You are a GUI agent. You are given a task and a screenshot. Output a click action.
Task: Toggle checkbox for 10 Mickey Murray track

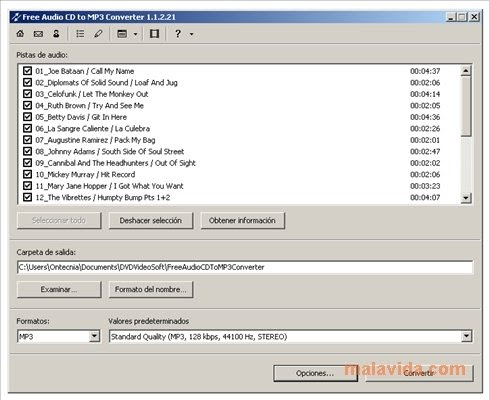click(x=27, y=174)
